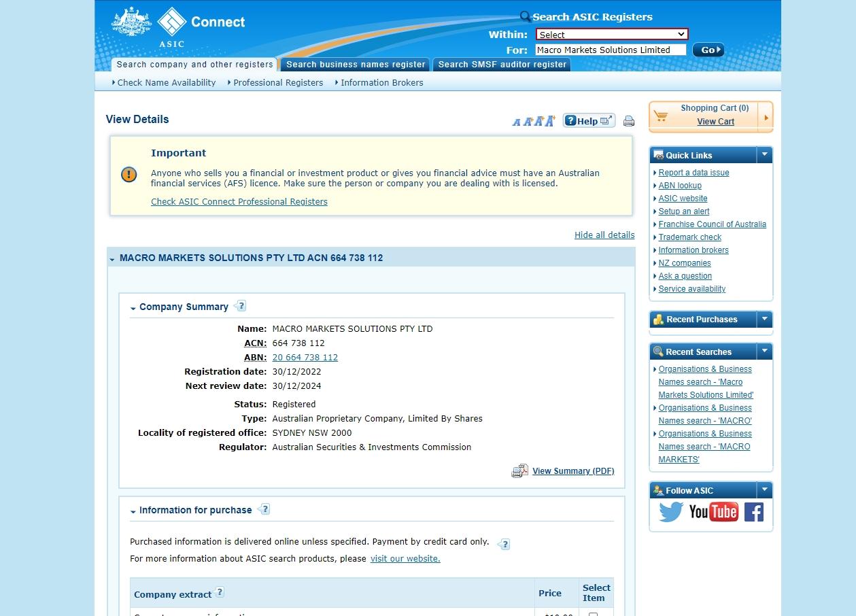Collapse the MACRO MARKETS SOLUTIONS PTY LTD header
This screenshot has width=856, height=616.
(112, 258)
